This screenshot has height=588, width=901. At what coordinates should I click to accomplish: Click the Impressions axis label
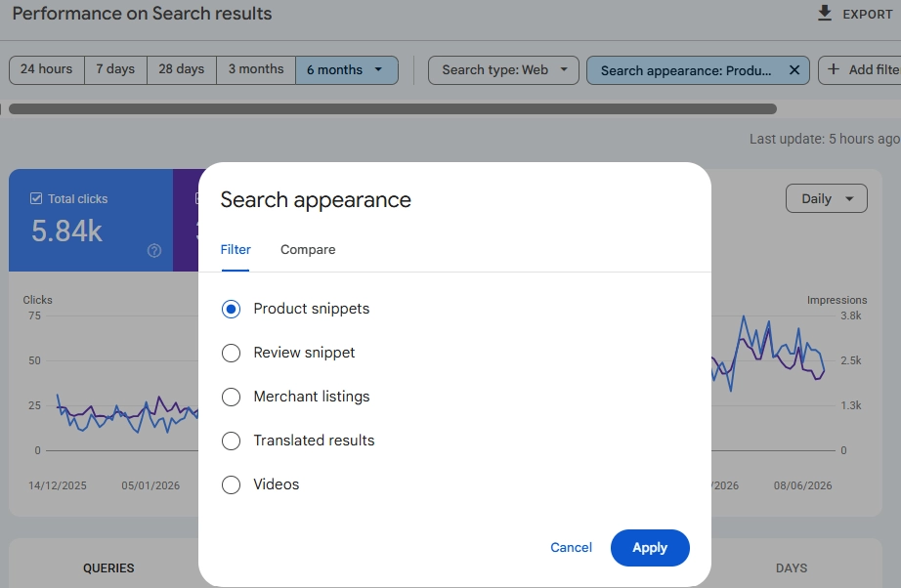coord(837,300)
